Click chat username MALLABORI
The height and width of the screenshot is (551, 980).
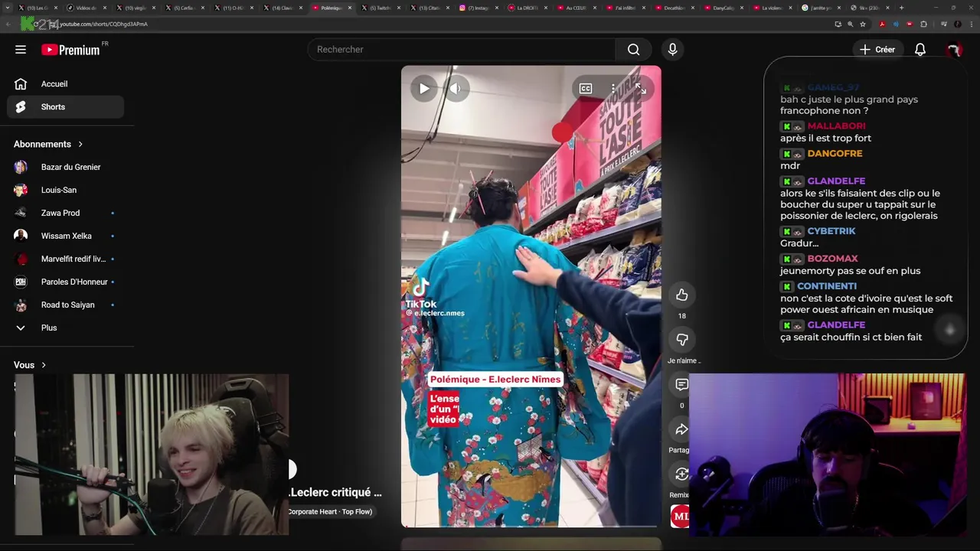coord(836,126)
